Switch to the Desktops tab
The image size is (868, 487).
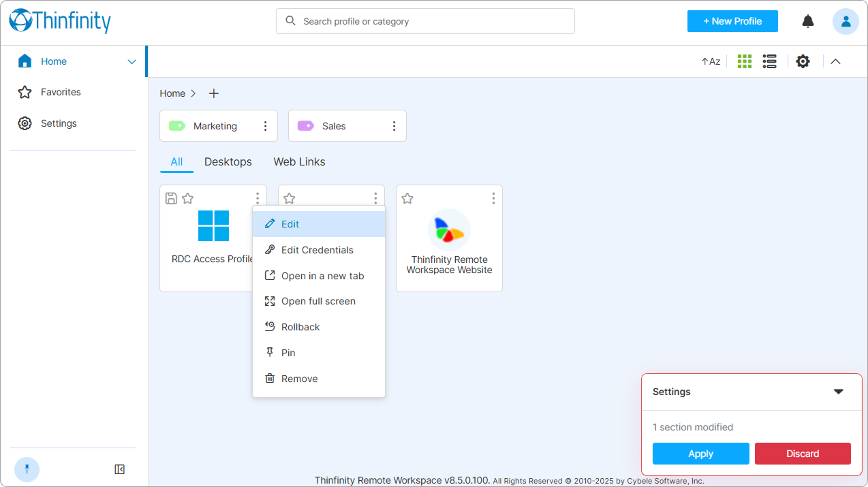point(228,161)
